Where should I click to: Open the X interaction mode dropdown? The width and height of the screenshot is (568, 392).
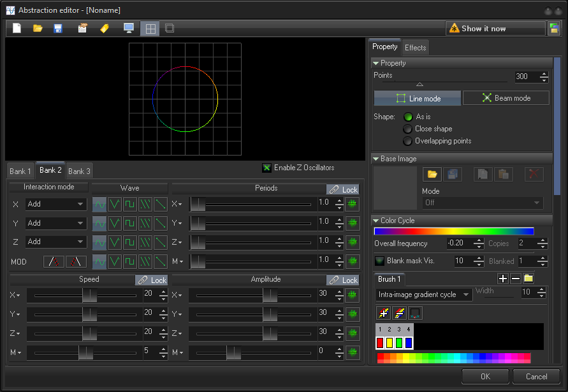[x=56, y=204]
